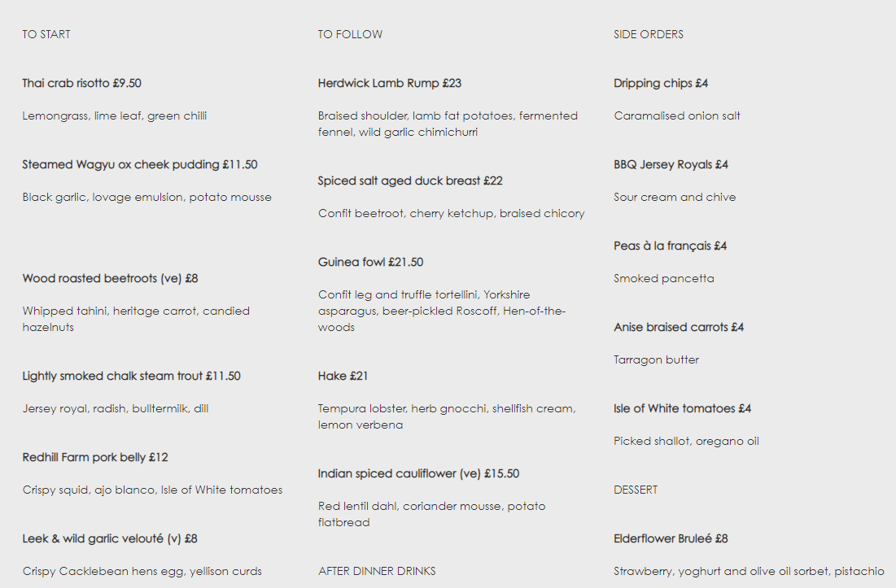Screen dimensions: 896x588
Task: Click the SIDE ORDERS heading
Action: [649, 34]
